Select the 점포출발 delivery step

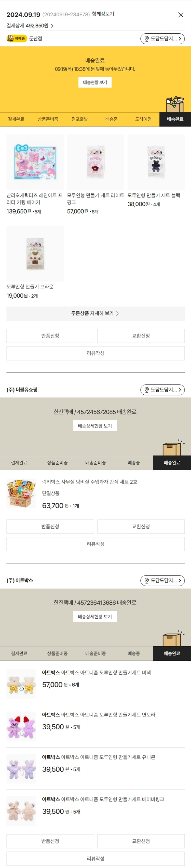(x=79, y=119)
